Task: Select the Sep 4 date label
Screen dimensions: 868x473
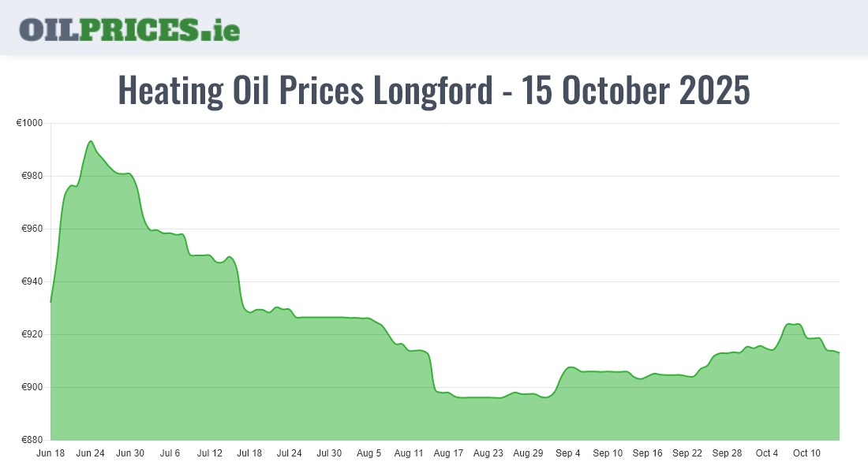Action: pos(568,453)
